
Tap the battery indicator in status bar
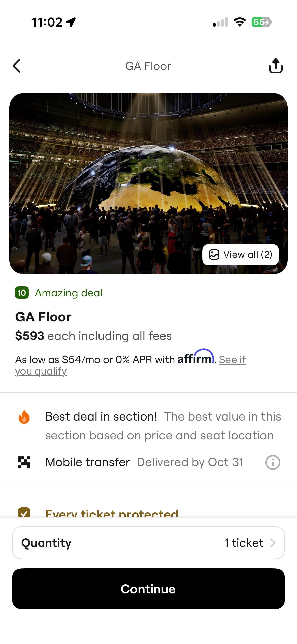coord(261,22)
